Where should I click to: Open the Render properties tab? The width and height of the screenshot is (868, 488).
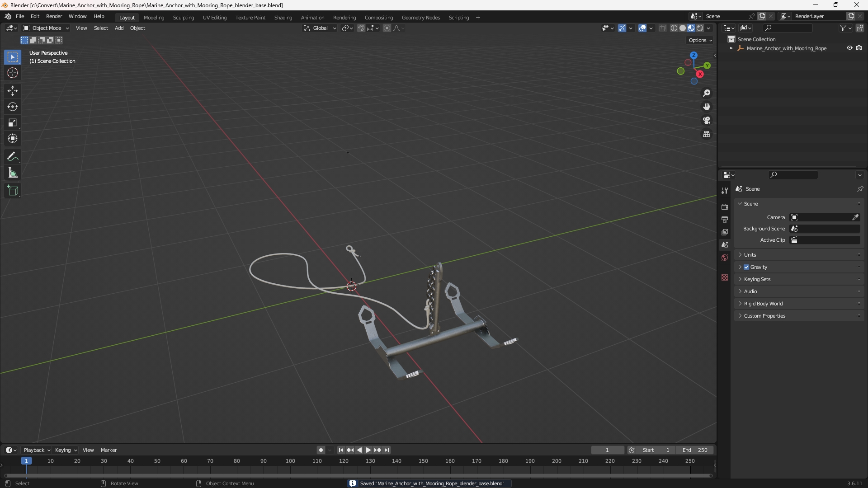pos(725,206)
